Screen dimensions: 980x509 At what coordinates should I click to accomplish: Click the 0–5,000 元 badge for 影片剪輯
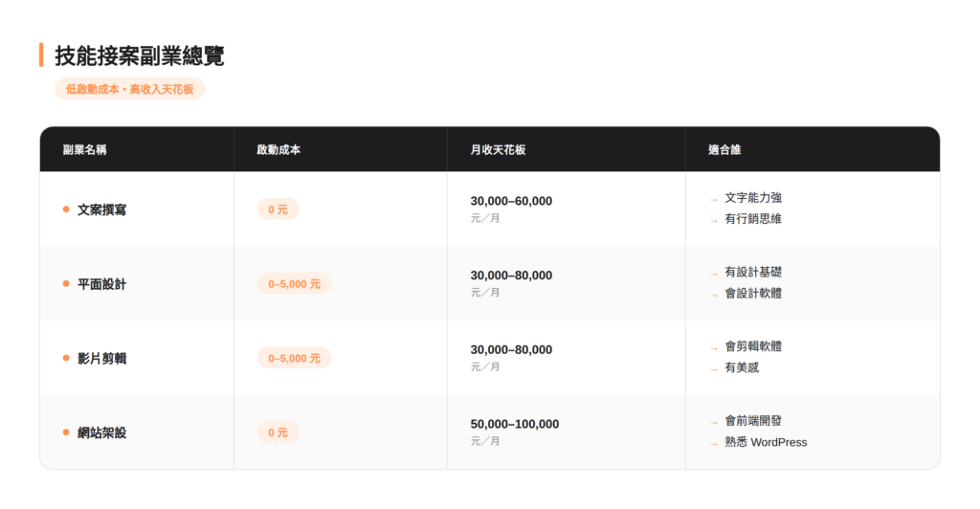294,358
